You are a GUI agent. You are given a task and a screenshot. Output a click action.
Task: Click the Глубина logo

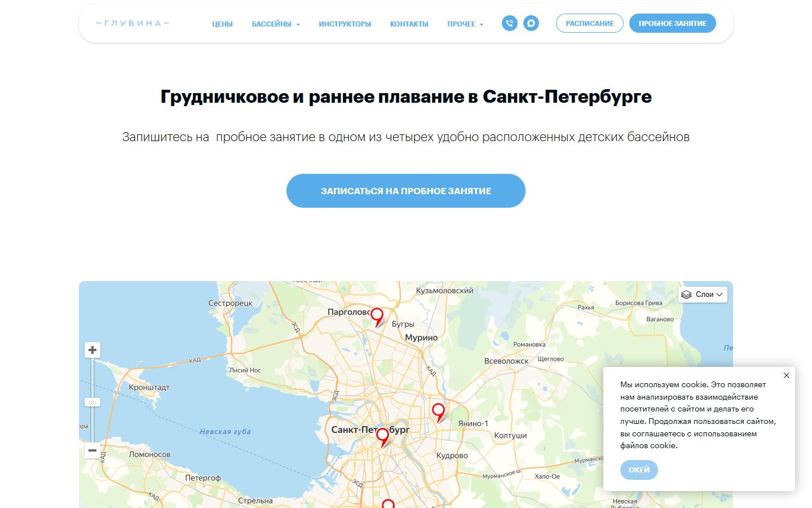133,23
